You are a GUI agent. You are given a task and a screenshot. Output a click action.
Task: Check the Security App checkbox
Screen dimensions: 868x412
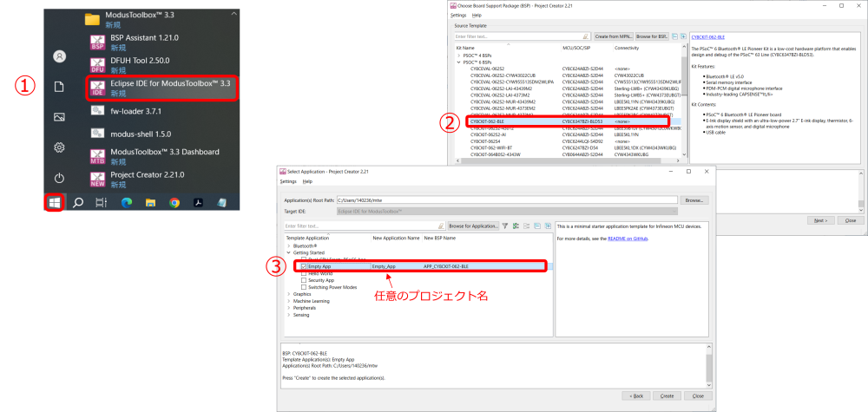click(303, 280)
